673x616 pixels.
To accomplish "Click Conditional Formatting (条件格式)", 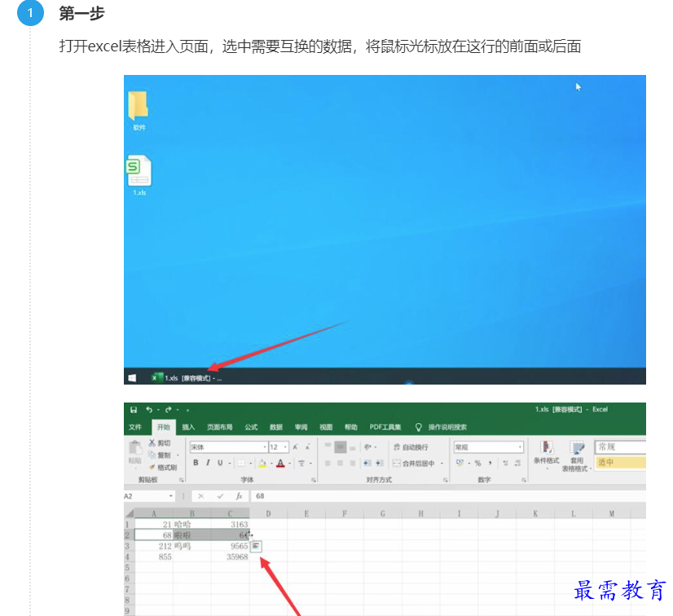I will click(547, 453).
